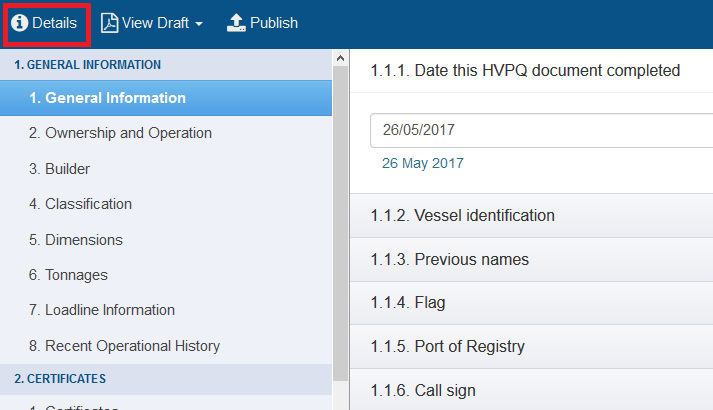
Task: Click the Publish label
Action: click(x=274, y=23)
